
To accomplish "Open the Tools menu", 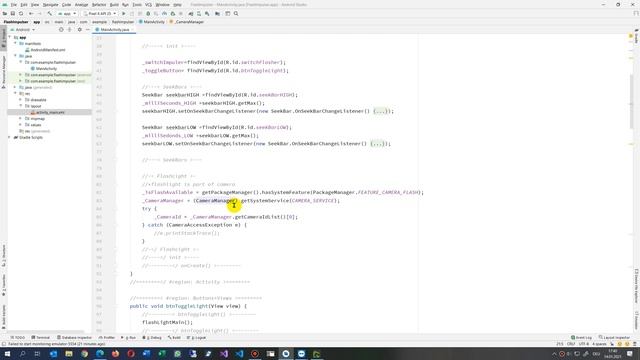I will click(x=137, y=4).
